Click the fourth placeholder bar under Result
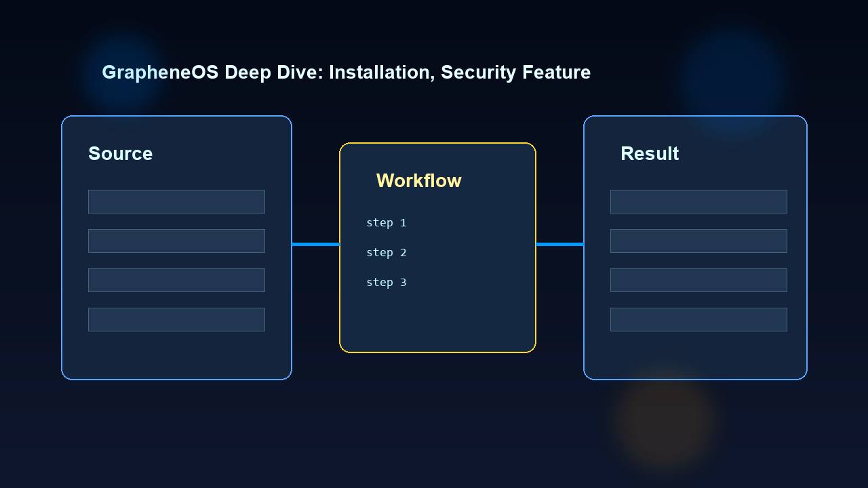 pos(698,319)
